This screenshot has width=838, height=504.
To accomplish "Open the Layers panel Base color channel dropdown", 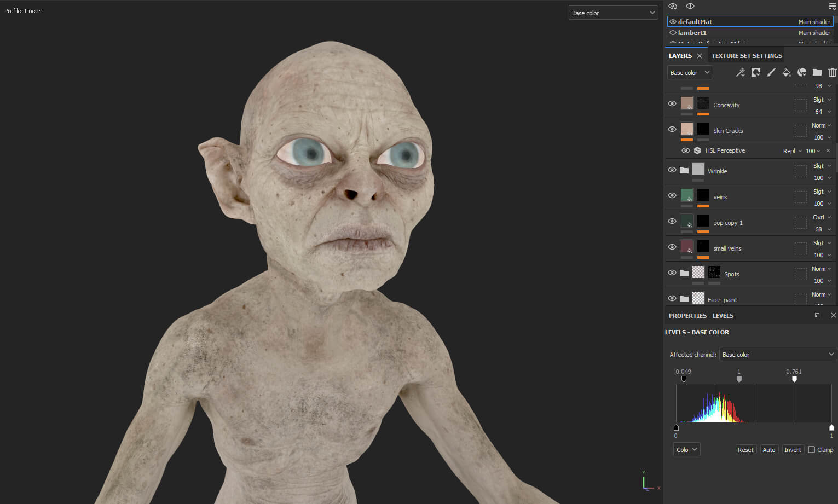I will [x=690, y=72].
